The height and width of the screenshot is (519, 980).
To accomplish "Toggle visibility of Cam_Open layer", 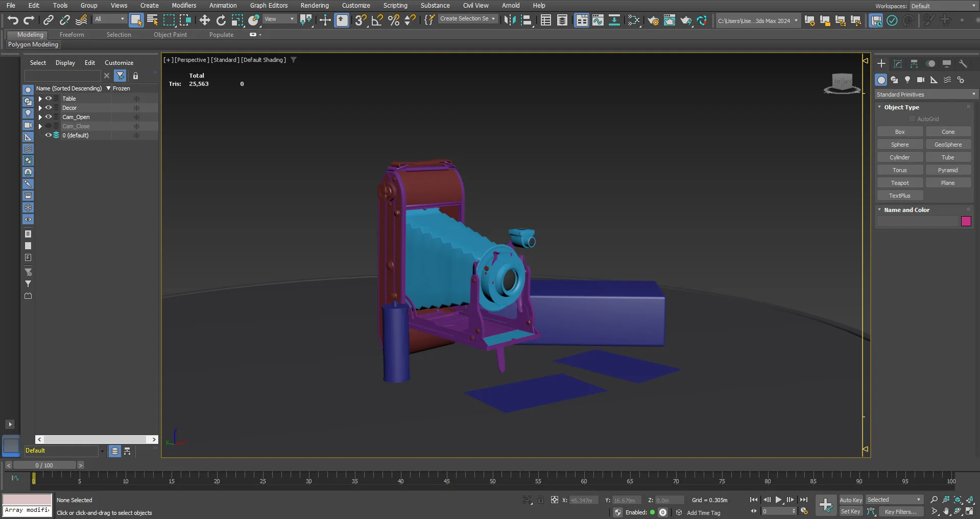I will (49, 117).
